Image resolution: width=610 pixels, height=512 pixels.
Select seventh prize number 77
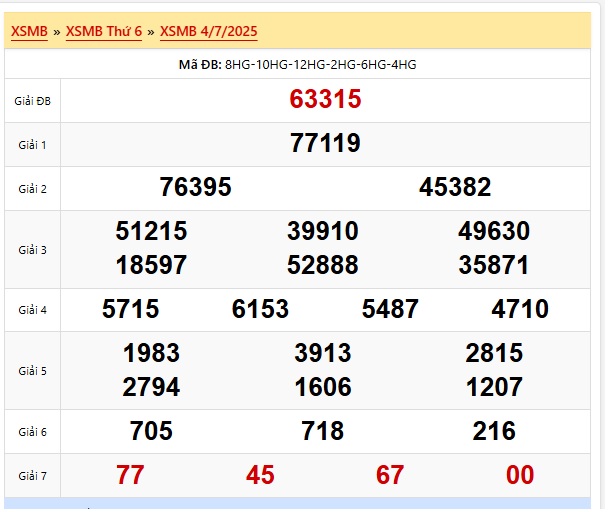(130, 475)
